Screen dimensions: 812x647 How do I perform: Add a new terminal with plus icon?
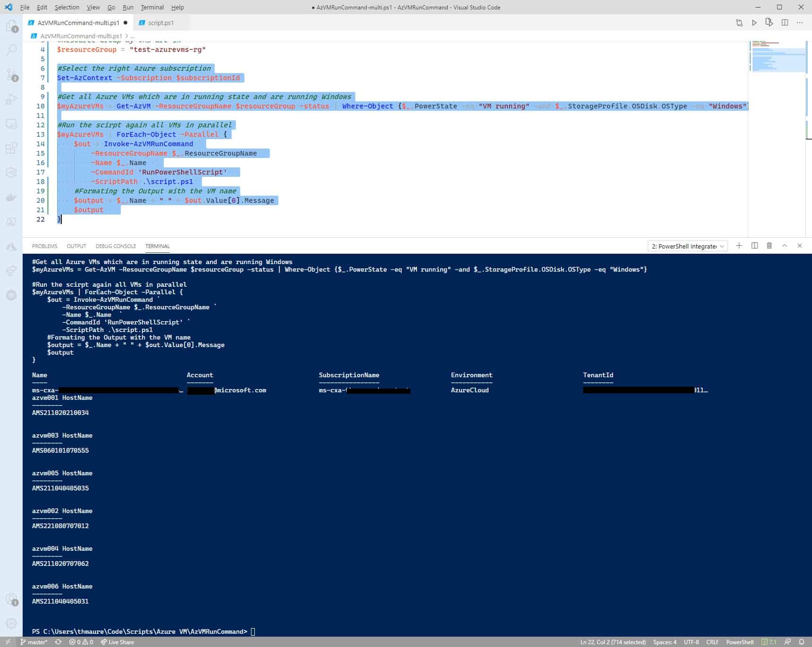click(x=739, y=246)
